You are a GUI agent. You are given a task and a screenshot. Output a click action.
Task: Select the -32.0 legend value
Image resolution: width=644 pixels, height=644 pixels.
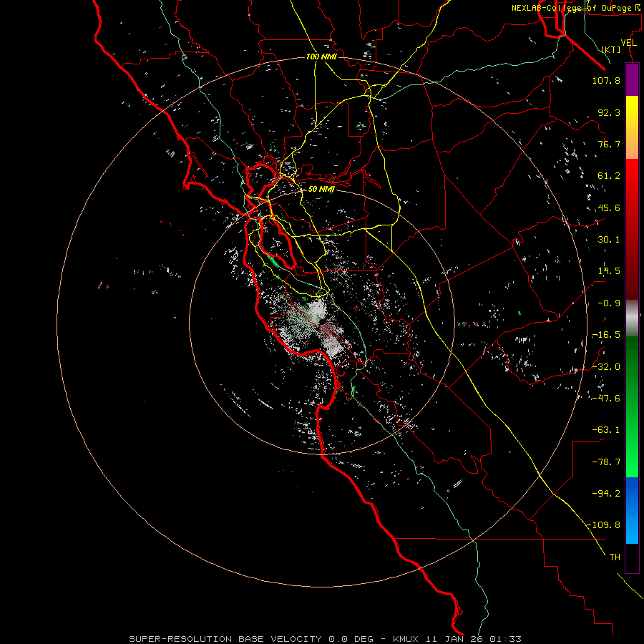click(x=606, y=367)
